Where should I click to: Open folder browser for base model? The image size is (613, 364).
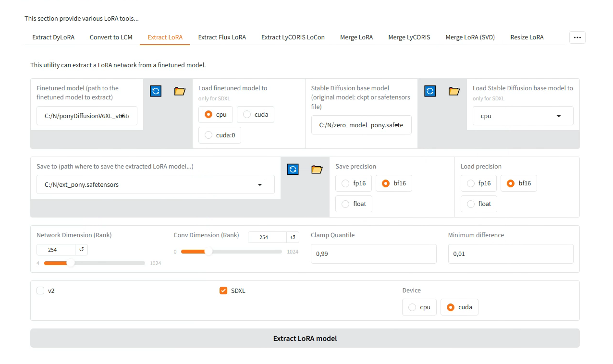point(454,91)
